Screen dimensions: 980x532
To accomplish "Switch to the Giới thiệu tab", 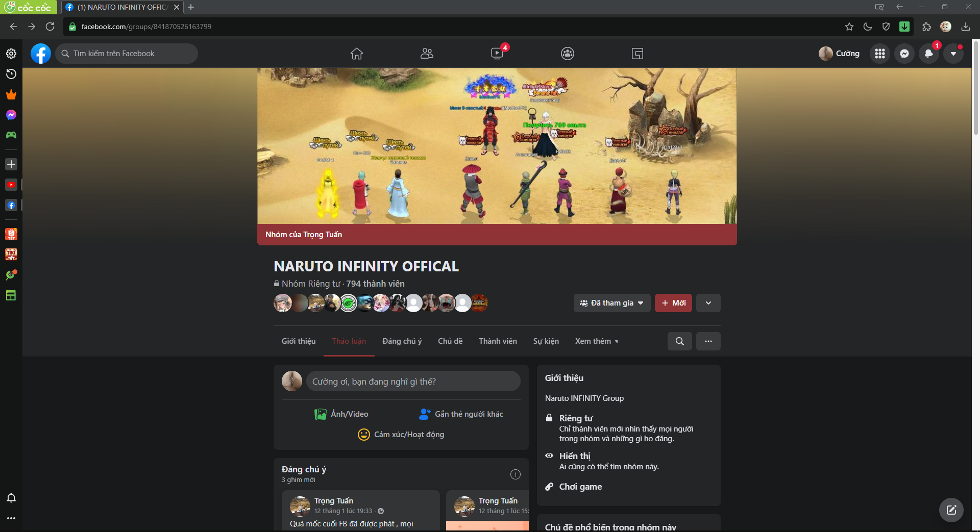I will click(x=299, y=341).
